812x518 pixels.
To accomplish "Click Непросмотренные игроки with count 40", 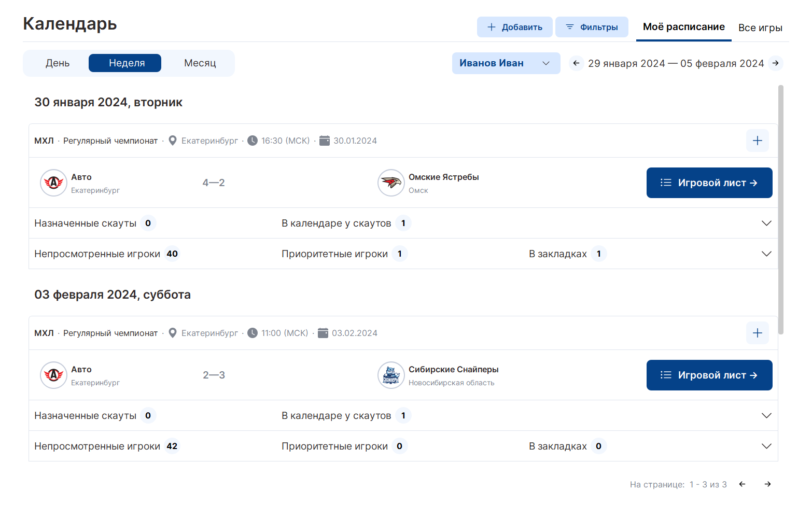I will 106,254.
